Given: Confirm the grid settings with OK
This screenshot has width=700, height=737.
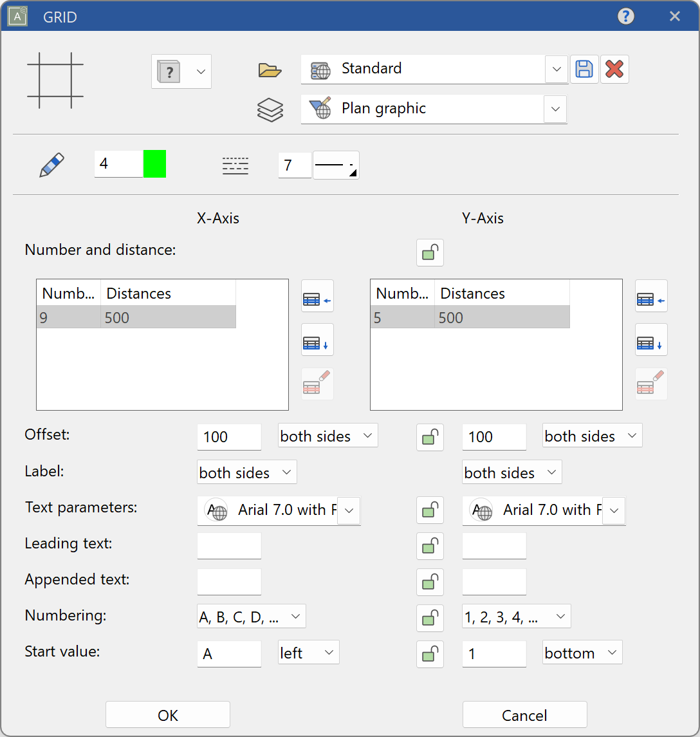Looking at the screenshot, I should click(x=167, y=714).
